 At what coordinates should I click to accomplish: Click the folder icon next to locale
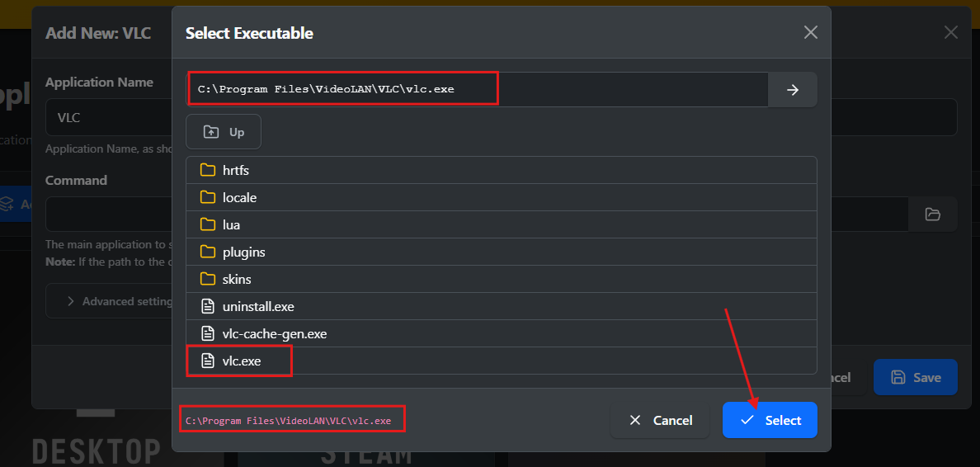(208, 197)
